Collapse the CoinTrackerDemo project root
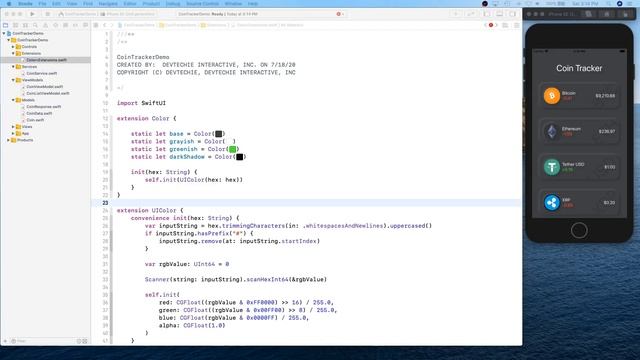640x360 pixels. point(4,33)
